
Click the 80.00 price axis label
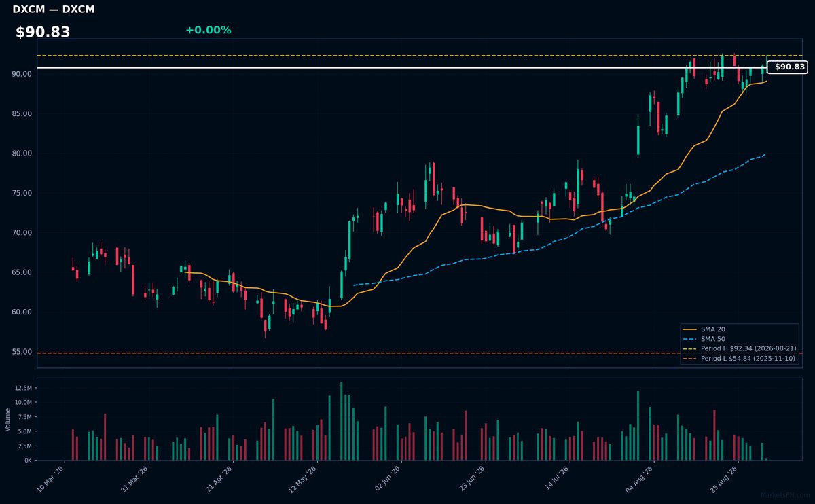[22, 154]
